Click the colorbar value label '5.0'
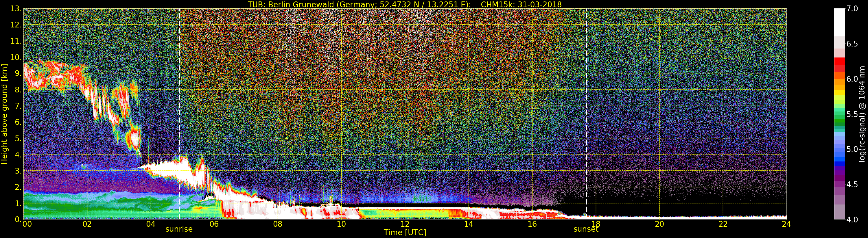 (852, 149)
